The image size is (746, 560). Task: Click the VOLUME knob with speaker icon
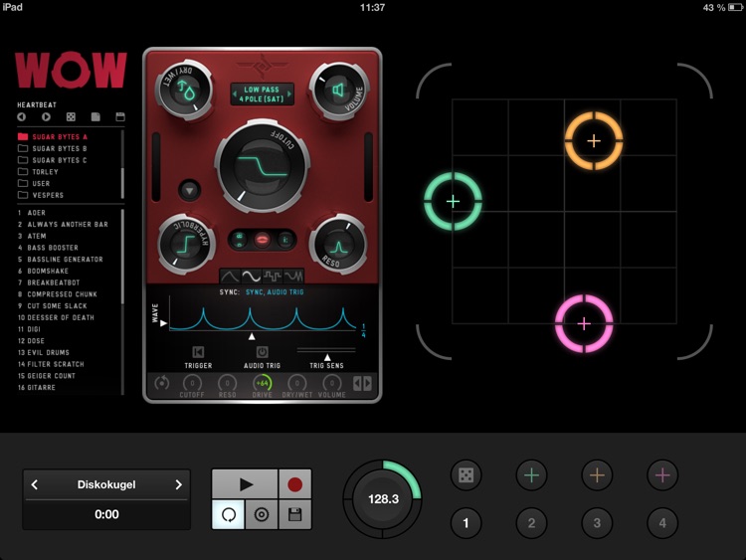338,91
